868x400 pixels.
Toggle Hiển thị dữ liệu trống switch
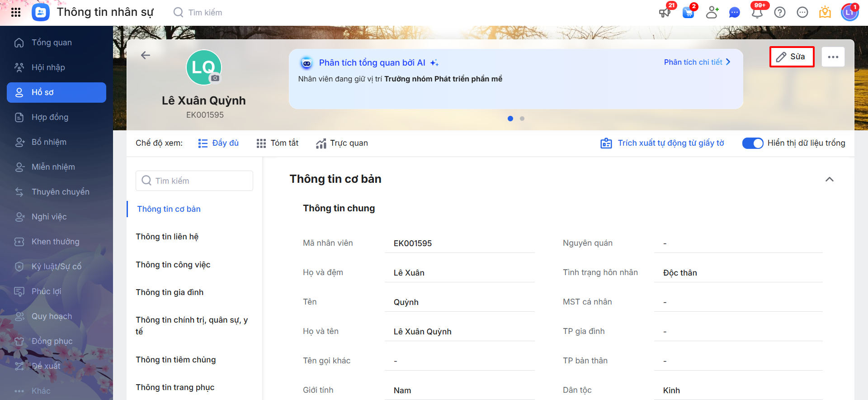[753, 143]
